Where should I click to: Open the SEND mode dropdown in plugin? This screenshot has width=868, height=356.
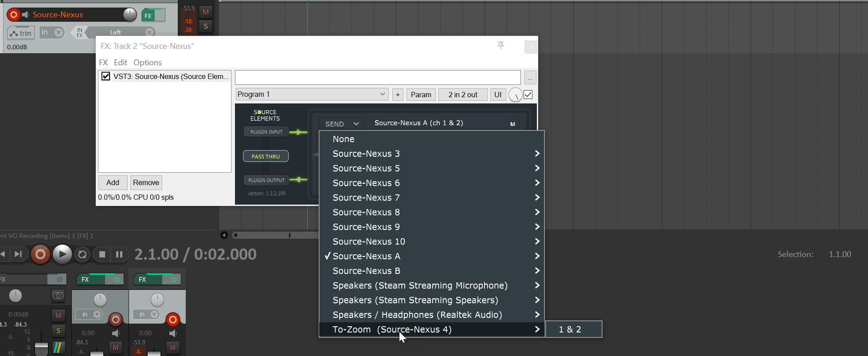341,124
